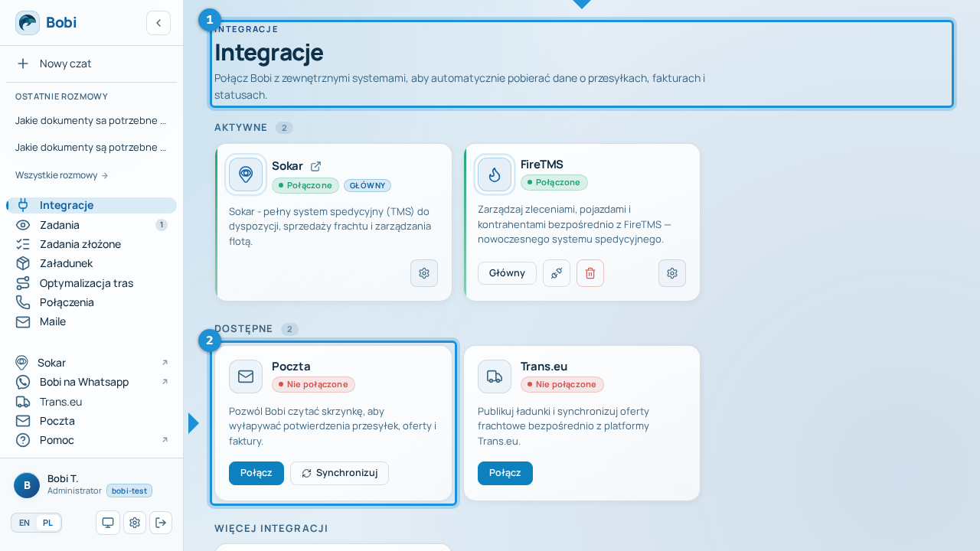980x551 pixels.
Task: Open settings via the sidebar gear icon
Action: pyautogui.click(x=135, y=523)
